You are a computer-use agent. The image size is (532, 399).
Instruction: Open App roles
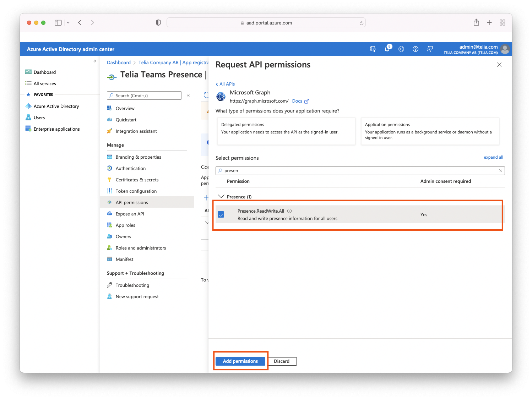pos(125,225)
